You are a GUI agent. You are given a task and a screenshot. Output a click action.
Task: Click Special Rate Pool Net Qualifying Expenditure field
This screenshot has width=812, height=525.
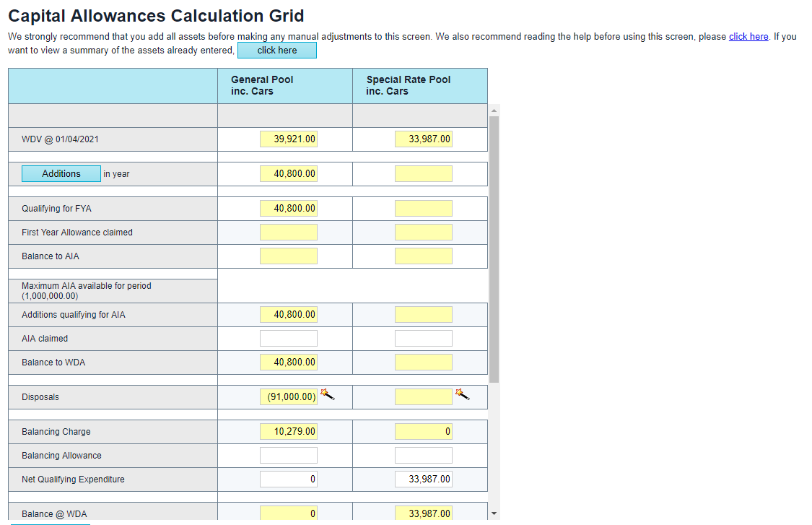[x=424, y=480]
